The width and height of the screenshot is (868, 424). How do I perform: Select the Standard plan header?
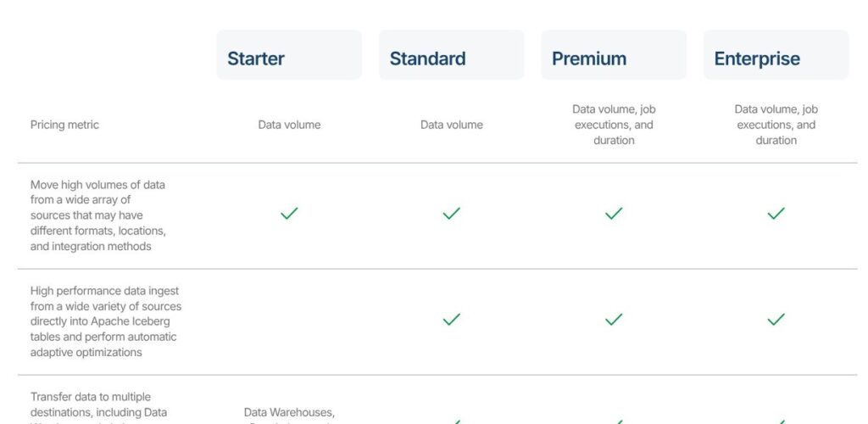point(451,55)
